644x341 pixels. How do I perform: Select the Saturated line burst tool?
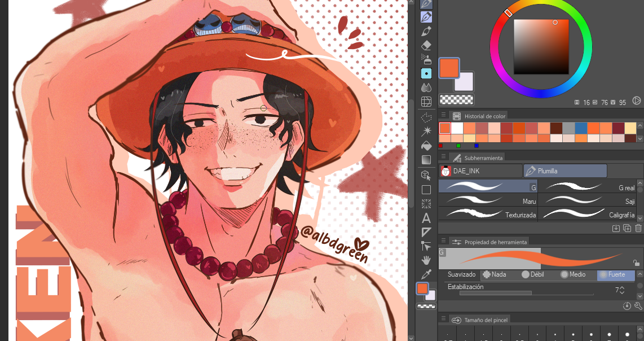pos(426,204)
